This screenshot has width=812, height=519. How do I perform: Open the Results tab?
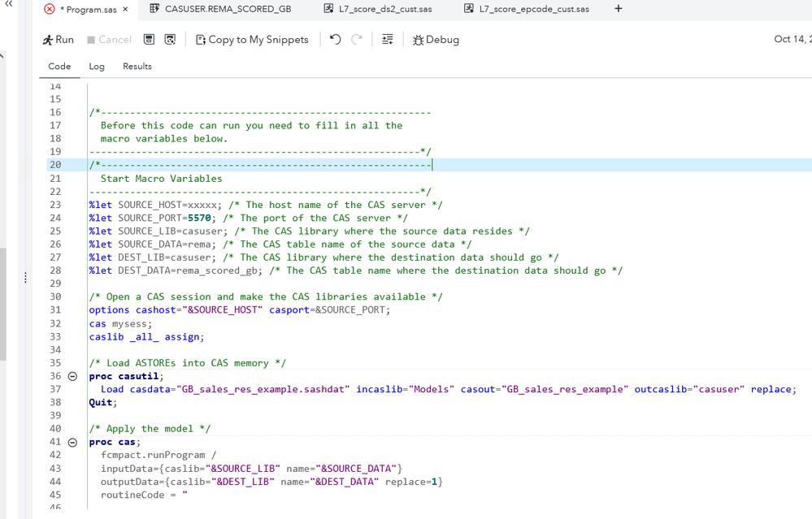pos(137,67)
